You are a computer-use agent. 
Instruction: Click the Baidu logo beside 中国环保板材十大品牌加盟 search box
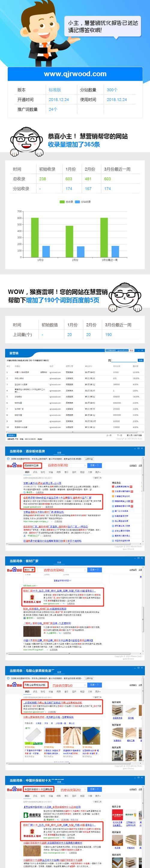pyautogui.click(x=14, y=789)
